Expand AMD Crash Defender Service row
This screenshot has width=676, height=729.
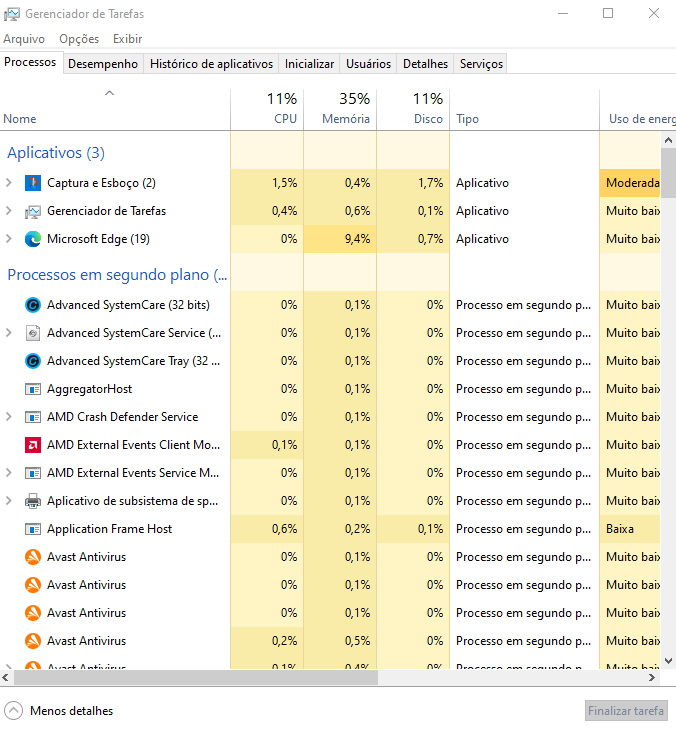(x=9, y=417)
